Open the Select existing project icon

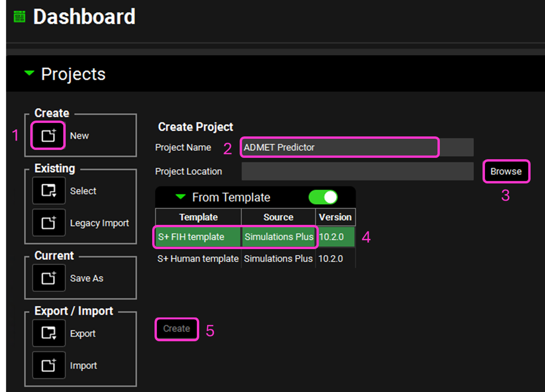click(48, 191)
